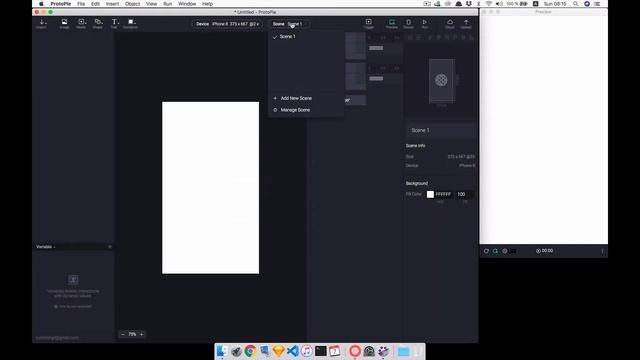The width and height of the screenshot is (640, 360).
Task: Open the canvas zoom percentage dropdown
Action: coord(132,334)
